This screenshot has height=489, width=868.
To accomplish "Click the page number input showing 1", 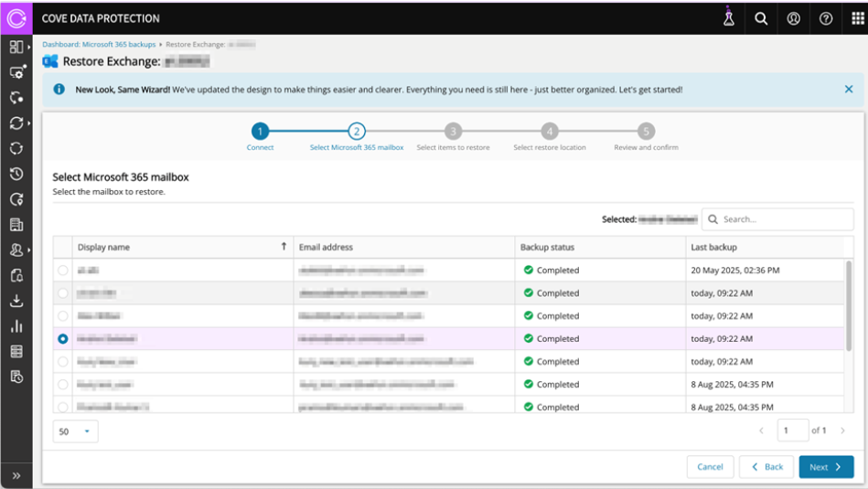I will tap(793, 431).
